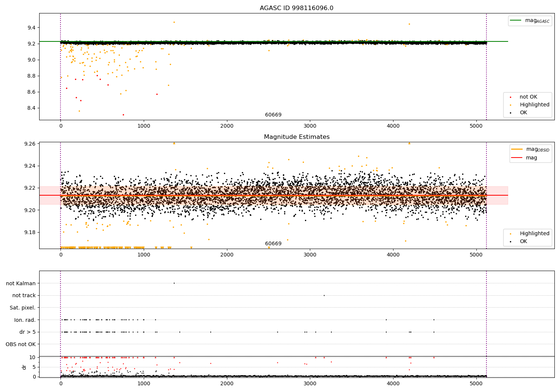Click the 8.6 y-tick on top plot
Image resolution: width=560 pixels, height=392 pixels.
[31, 92]
